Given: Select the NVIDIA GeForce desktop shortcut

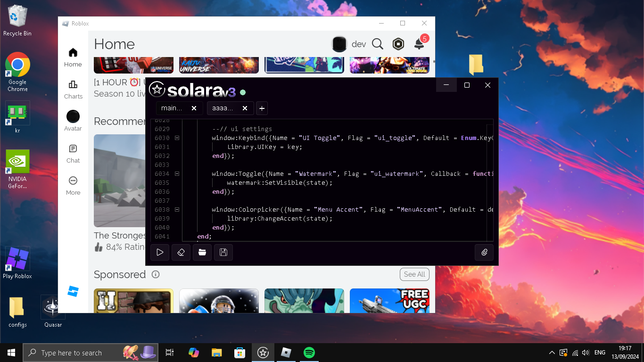Looking at the screenshot, I should coord(17,169).
